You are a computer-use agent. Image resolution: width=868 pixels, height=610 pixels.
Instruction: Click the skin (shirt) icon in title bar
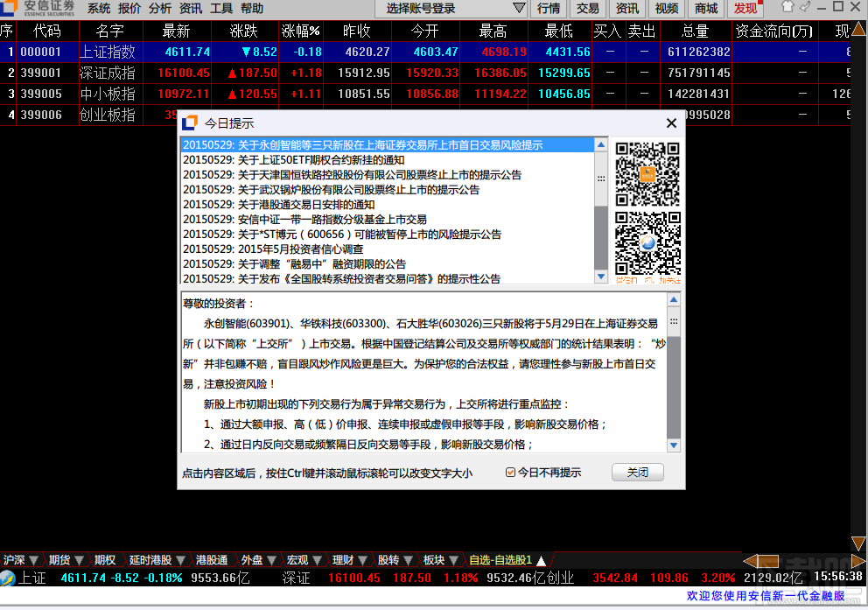[x=787, y=7]
